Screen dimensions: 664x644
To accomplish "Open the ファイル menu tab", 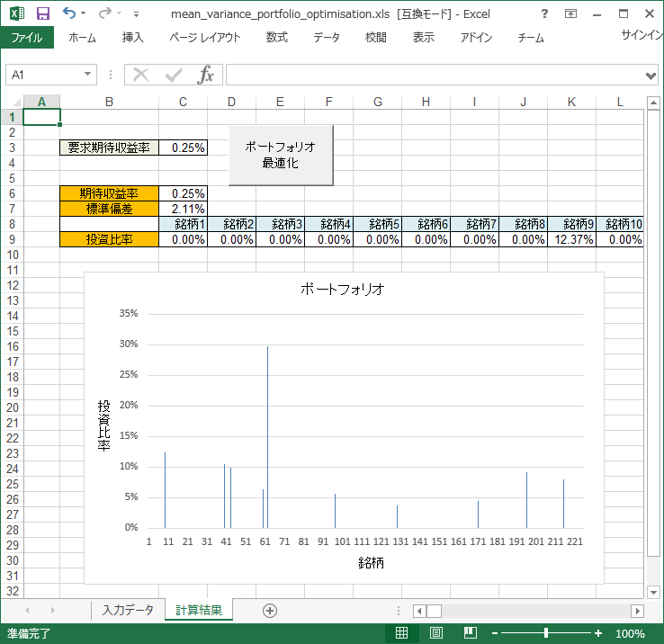I will pos(26,37).
